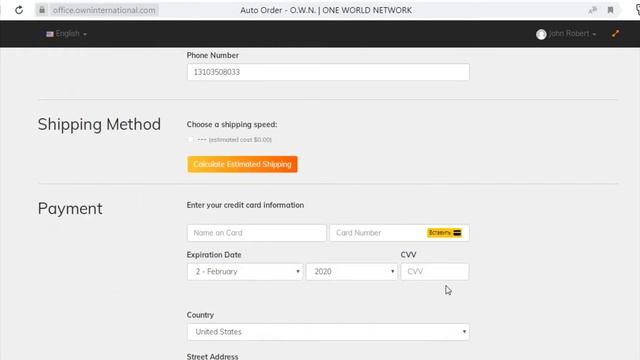Click the Card Number field
Image resolution: width=640 pixels, height=360 pixels.
400,233
